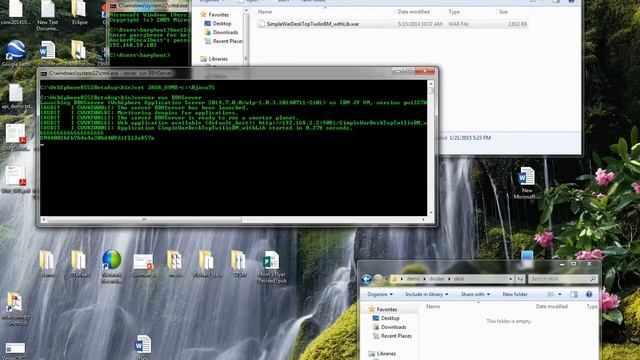Screen dimensions: 640x360
Task: Open the Include in library dropdown
Action: [x=427, y=294]
